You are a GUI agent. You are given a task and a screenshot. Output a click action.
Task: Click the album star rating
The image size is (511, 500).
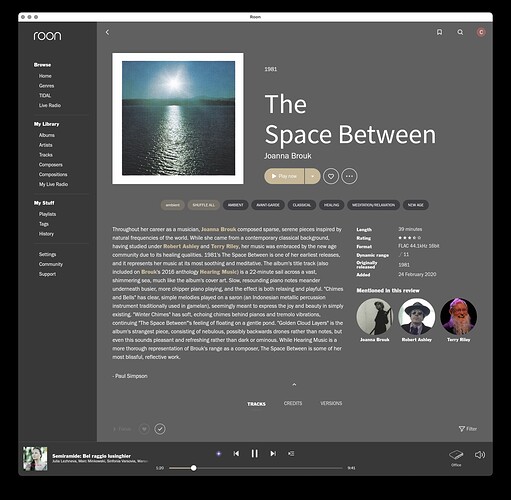[x=410, y=238]
